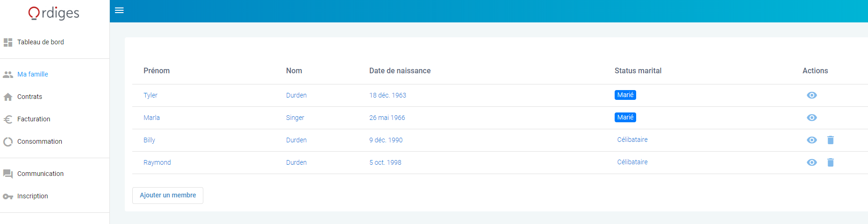868x224 pixels.
Task: Click the Singer last name cell
Action: tap(295, 118)
